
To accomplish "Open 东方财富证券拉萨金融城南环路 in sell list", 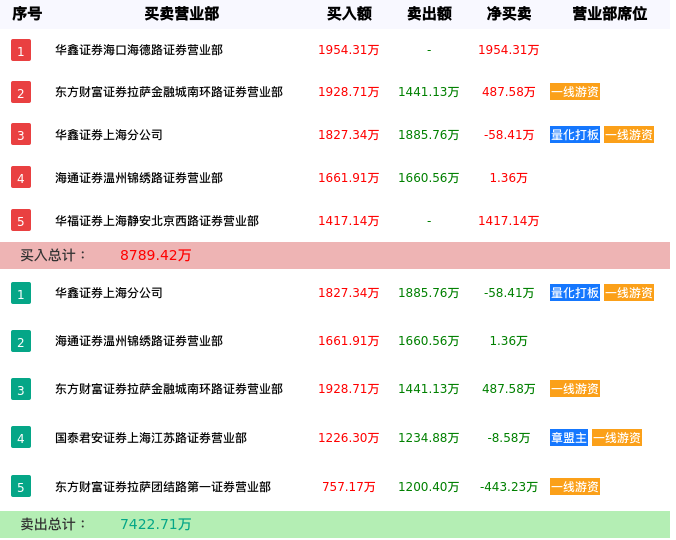I will (169, 389).
